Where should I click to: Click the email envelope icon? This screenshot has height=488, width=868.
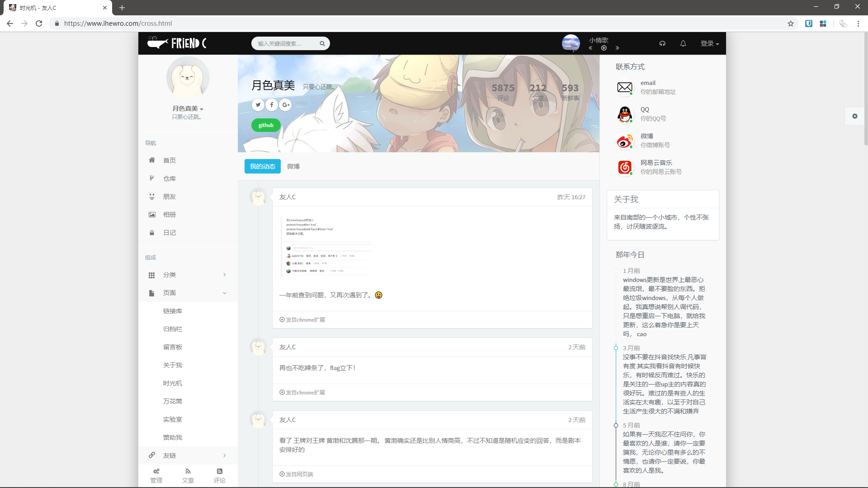point(625,87)
